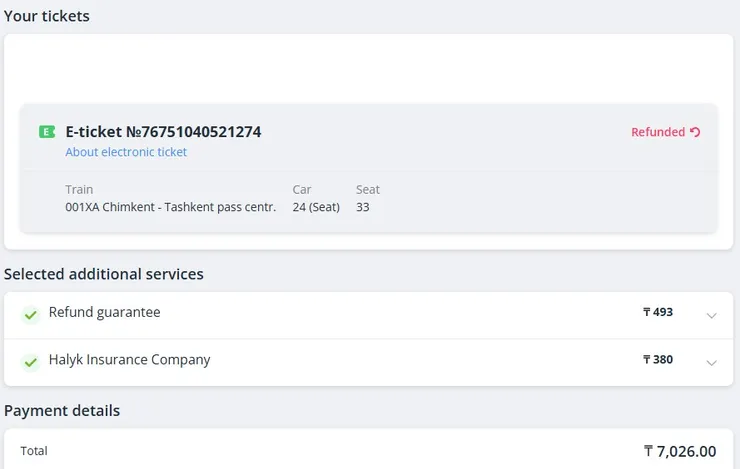Click the Your tickets heading
Viewport: 740px width, 469px height.
(46, 16)
